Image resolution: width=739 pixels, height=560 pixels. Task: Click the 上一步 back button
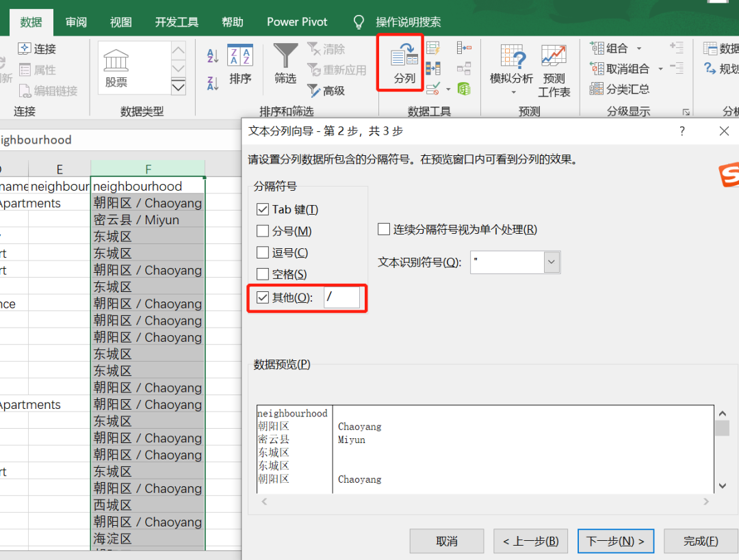pos(531,541)
